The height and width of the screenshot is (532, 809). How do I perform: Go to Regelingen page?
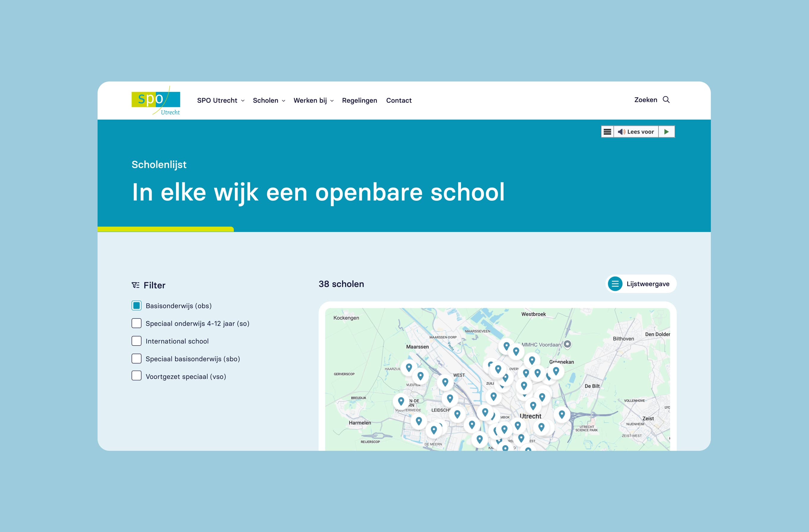[360, 100]
